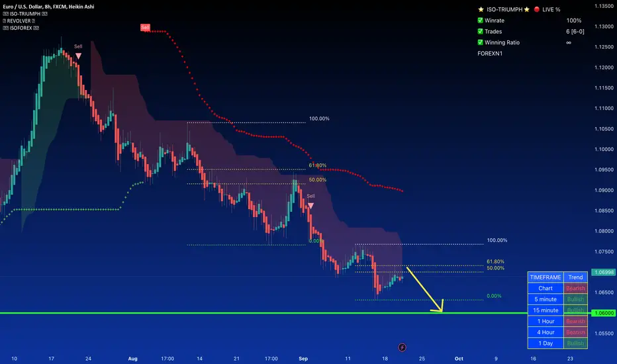Viewport: 617px width, 364px height.
Task: Select the ISO-TRIUMPH indicator legend entry
Action: tap(25, 14)
